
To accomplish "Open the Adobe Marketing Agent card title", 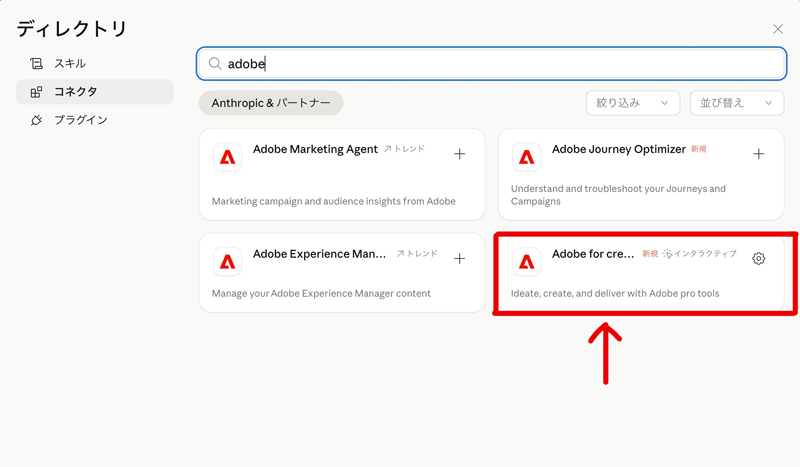I will (x=315, y=149).
